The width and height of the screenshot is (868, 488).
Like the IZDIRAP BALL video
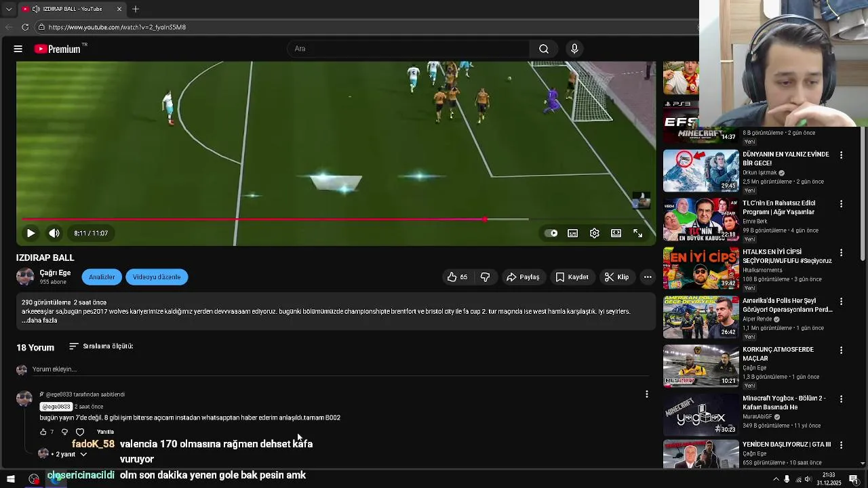click(x=458, y=277)
